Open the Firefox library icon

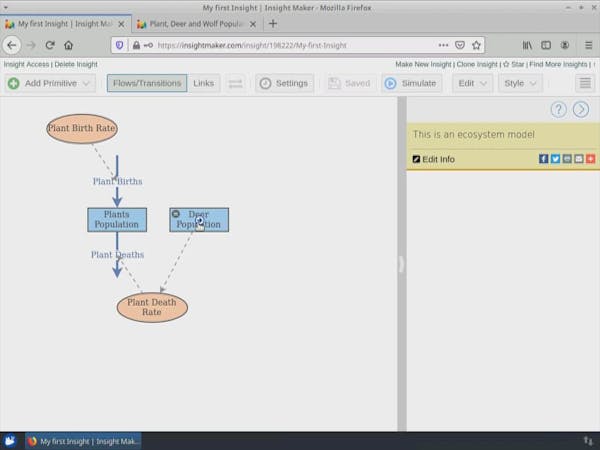coord(527,45)
